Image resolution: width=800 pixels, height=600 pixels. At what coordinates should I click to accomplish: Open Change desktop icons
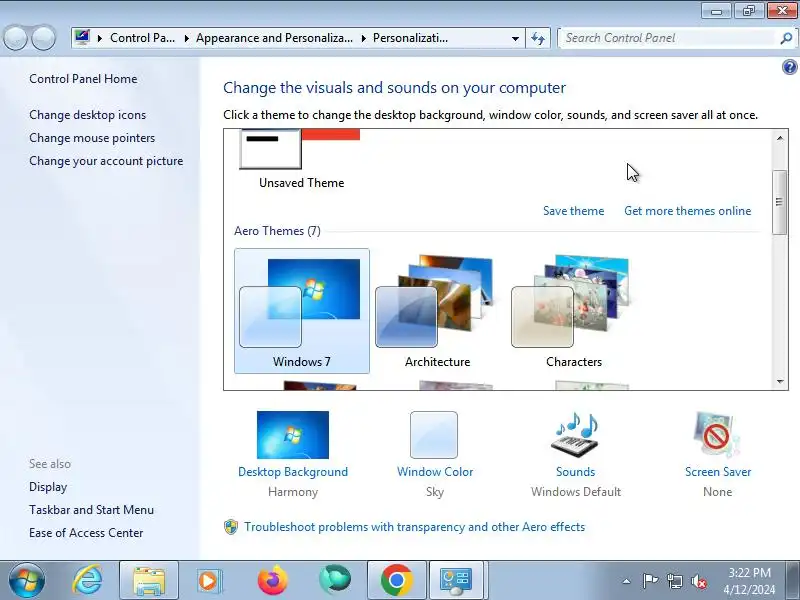tap(87, 115)
